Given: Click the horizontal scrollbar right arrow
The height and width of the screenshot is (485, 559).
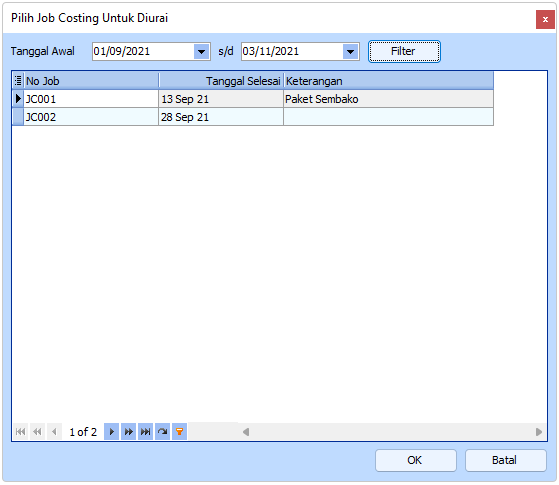Looking at the screenshot, I should pyautogui.click(x=539, y=432).
